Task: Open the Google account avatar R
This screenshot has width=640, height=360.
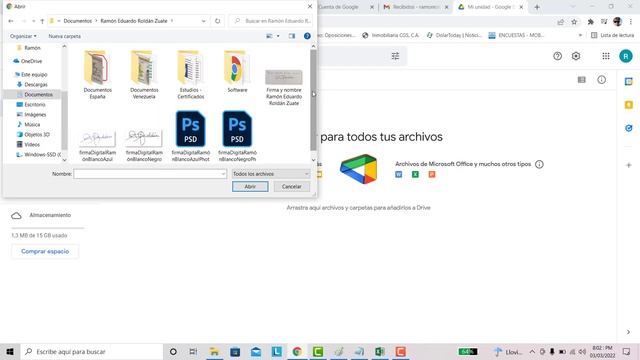Action: 626,56
